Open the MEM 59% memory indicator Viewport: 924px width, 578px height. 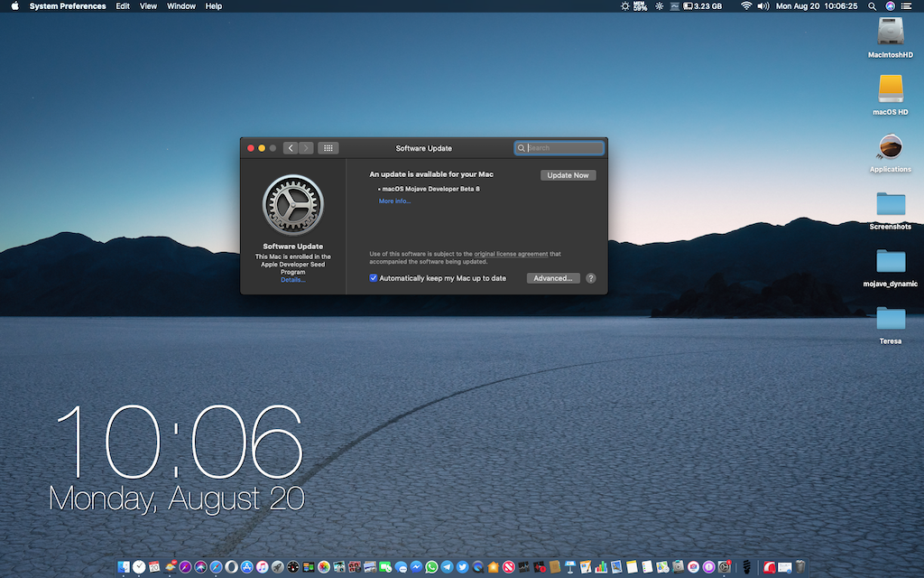click(640, 6)
